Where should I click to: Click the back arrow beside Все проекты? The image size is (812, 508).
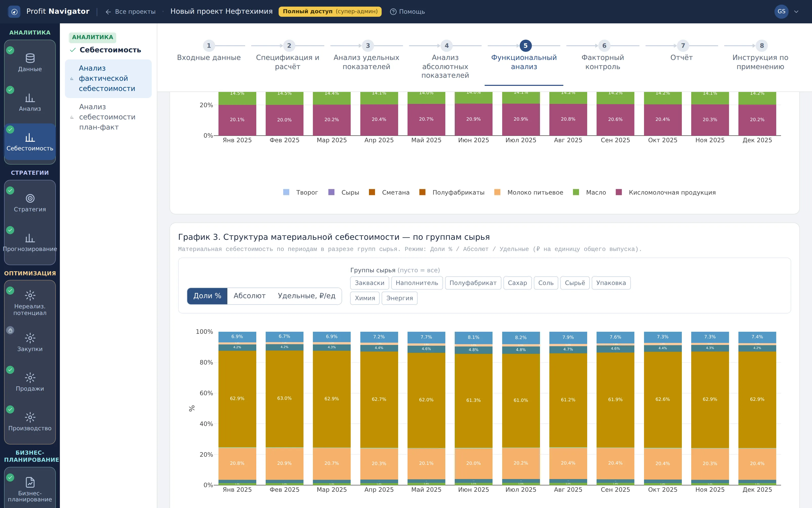[x=108, y=12]
